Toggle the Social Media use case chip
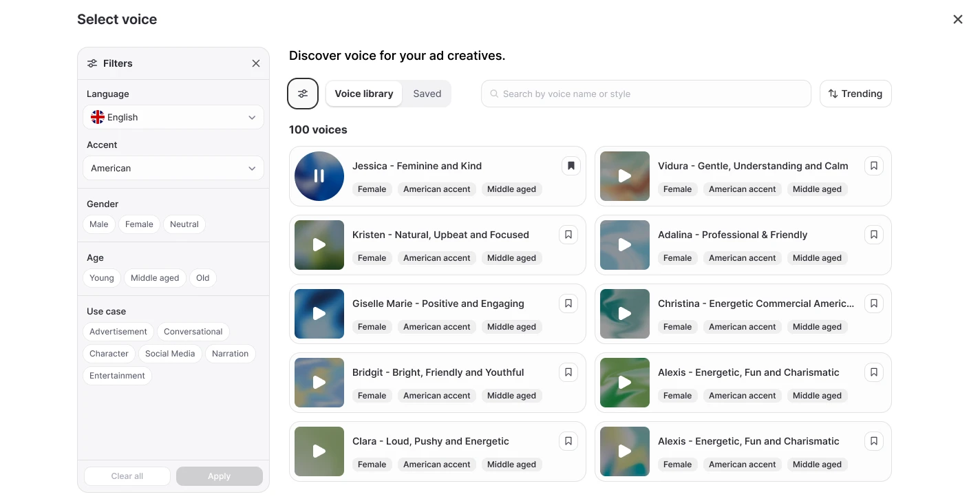 (170, 354)
